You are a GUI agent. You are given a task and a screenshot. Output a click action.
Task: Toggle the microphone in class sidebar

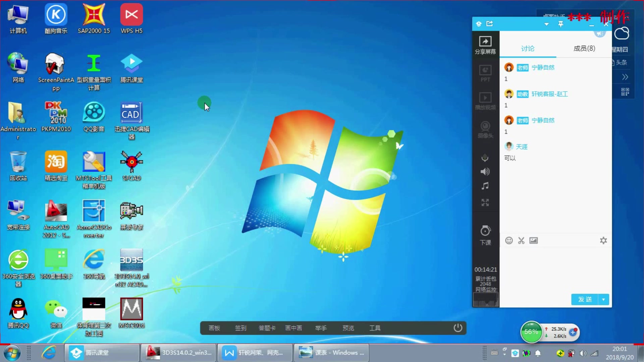pos(485,158)
